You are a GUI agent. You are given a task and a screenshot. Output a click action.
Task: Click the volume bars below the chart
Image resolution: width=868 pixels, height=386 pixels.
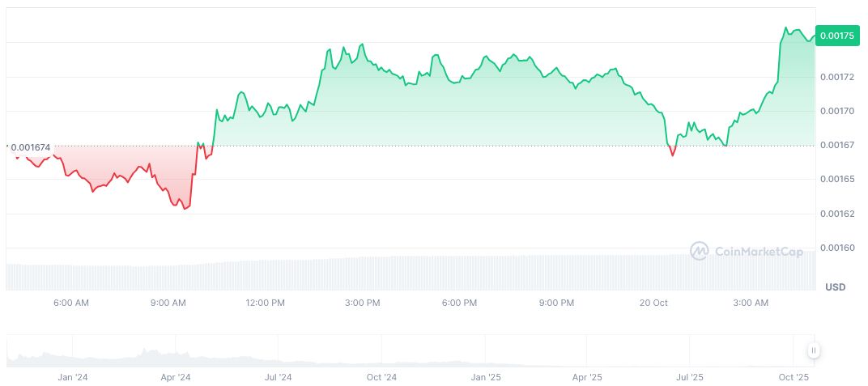(x=405, y=274)
